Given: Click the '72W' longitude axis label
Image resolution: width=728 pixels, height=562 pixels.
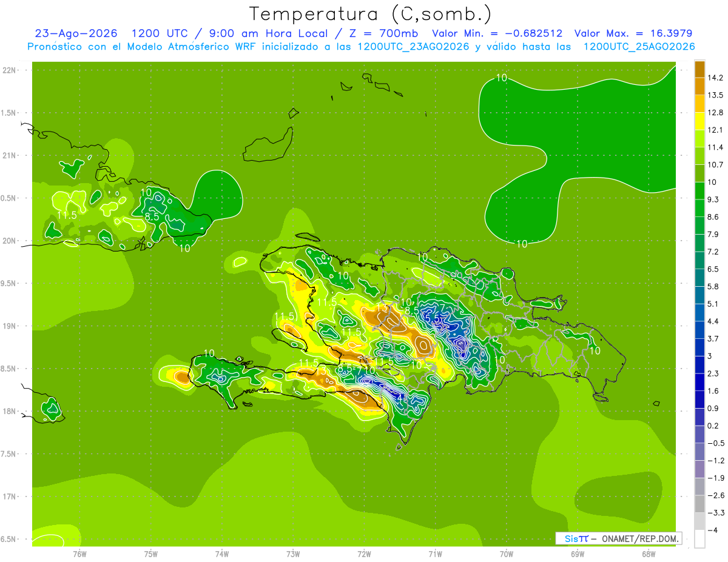Looking at the screenshot, I should click(364, 554).
